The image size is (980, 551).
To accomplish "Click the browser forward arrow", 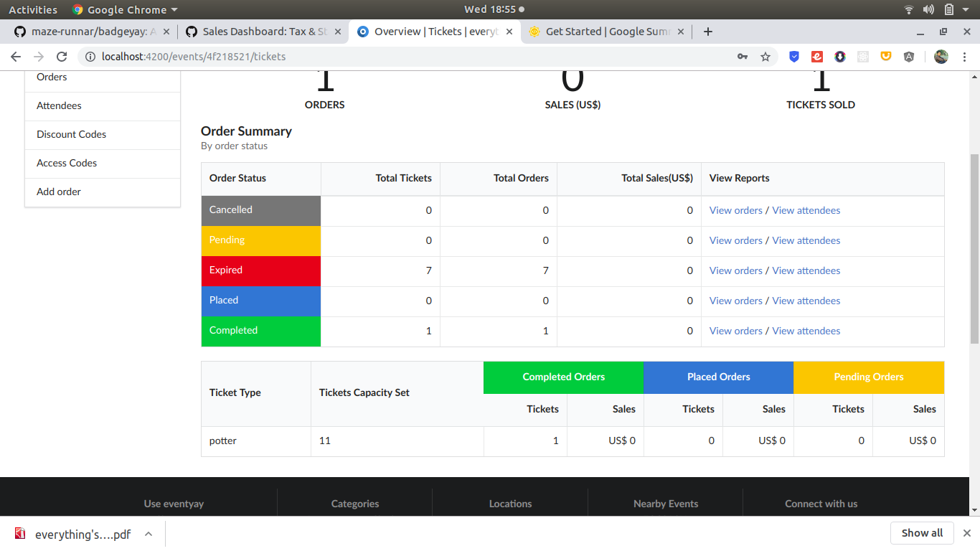I will click(x=39, y=57).
